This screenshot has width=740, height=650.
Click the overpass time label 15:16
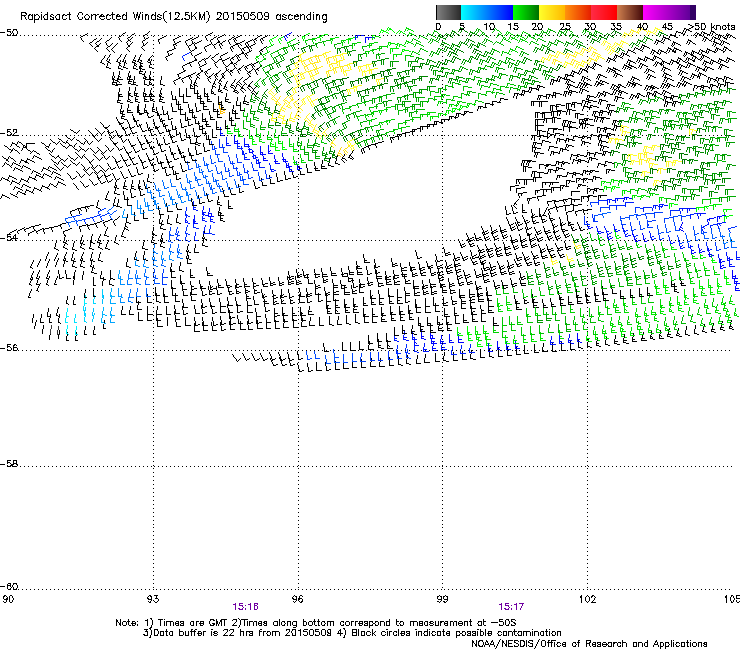pos(245,607)
